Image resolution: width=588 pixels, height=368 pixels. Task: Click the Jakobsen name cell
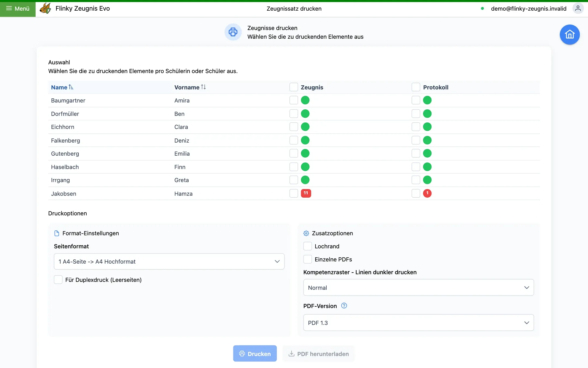click(x=64, y=194)
